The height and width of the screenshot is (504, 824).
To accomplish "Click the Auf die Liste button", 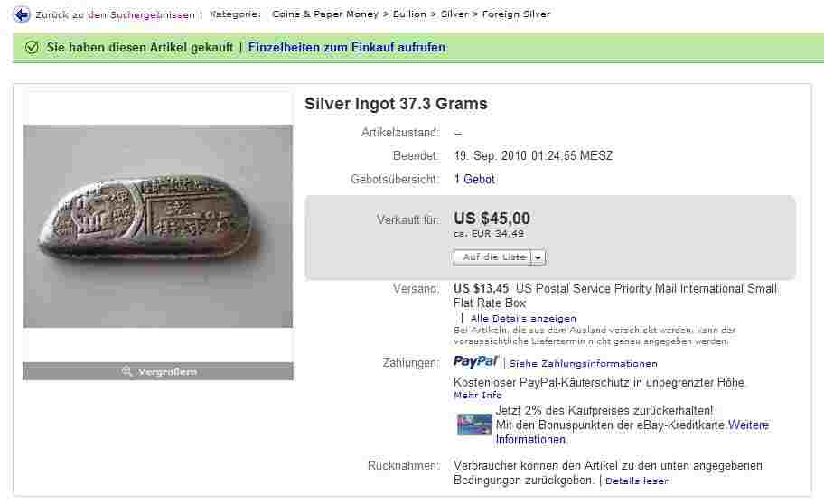I will click(493, 257).
